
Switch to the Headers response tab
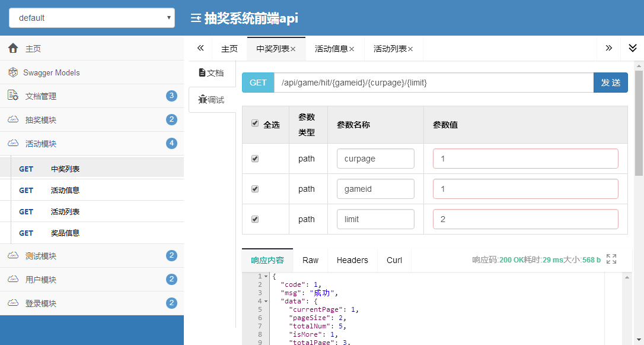[x=352, y=260]
